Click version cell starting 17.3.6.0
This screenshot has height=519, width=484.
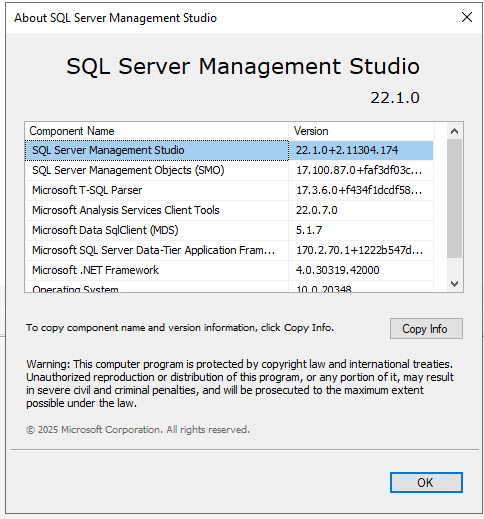(x=361, y=190)
